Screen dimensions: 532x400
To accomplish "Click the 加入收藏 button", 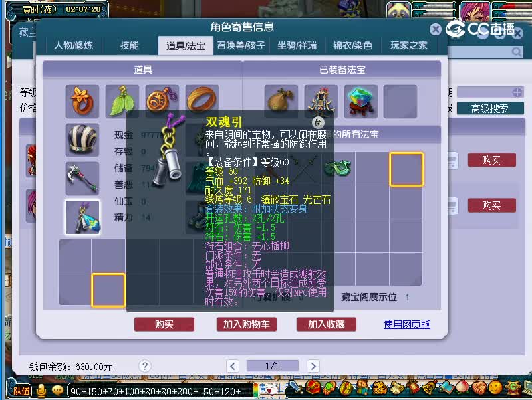I will pos(327,324).
